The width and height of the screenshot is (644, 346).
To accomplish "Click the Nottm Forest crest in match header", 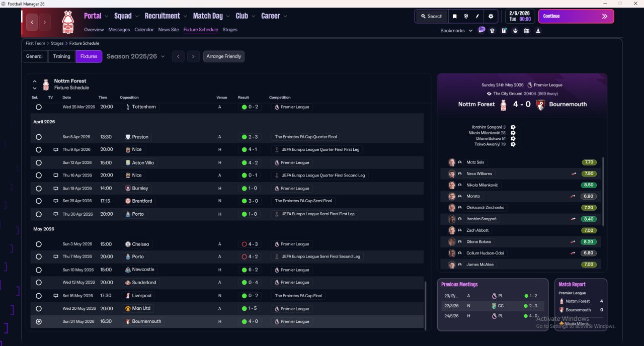I will (503, 105).
